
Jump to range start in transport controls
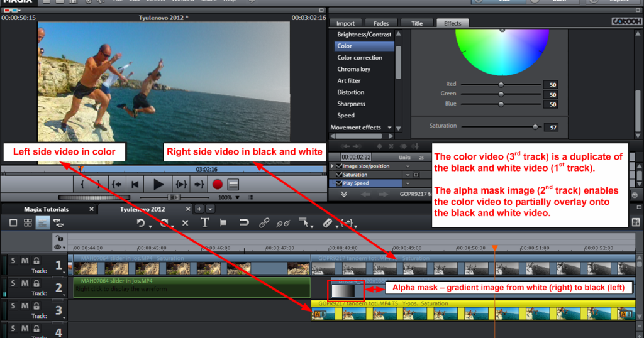pos(117,185)
